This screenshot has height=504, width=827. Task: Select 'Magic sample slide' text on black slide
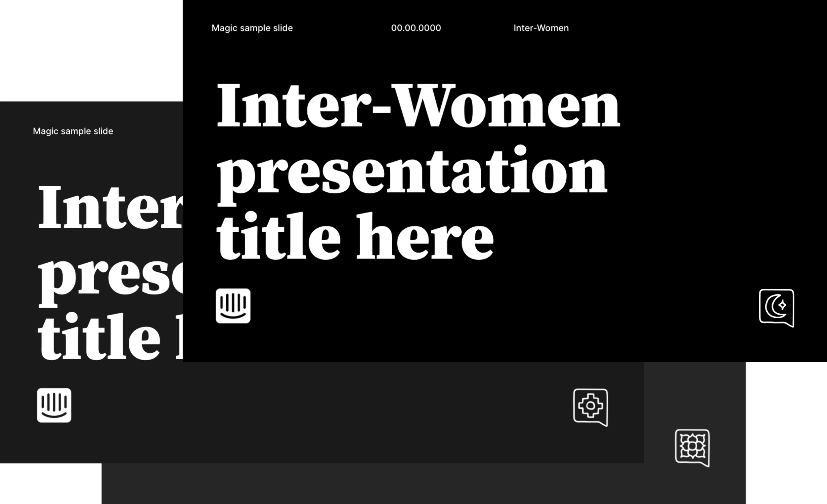tap(252, 28)
